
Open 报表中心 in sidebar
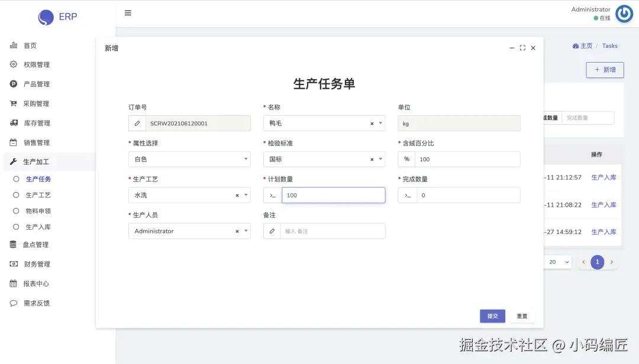point(36,284)
